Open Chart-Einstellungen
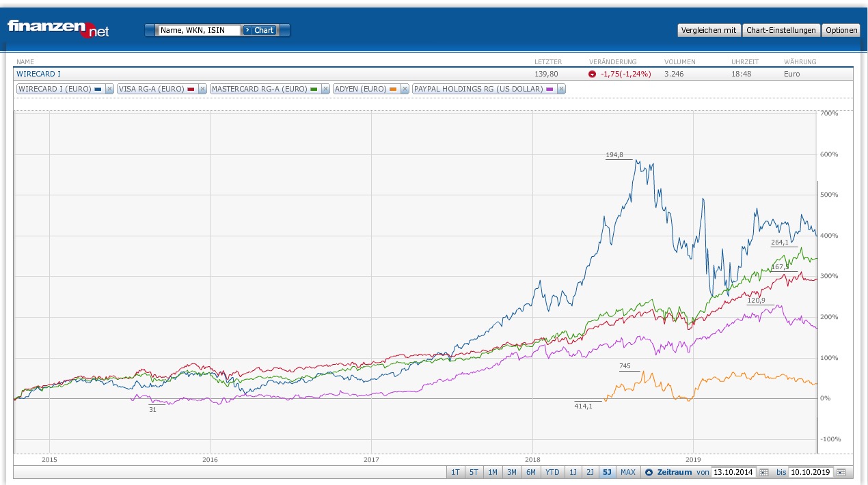The height and width of the screenshot is (485, 868). pyautogui.click(x=781, y=30)
